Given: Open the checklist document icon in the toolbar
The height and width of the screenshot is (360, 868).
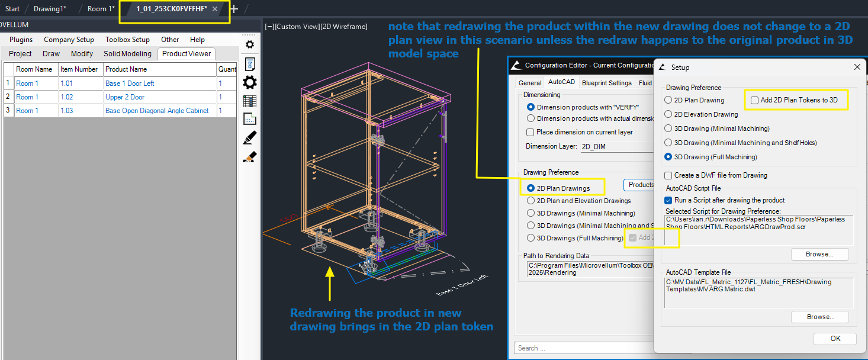Looking at the screenshot, I should 250,63.
